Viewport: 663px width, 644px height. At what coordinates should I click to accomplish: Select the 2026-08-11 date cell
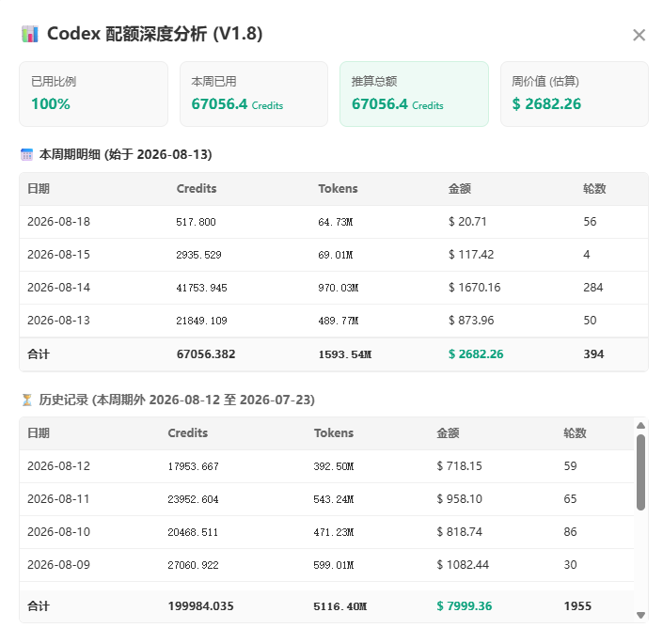(x=58, y=499)
